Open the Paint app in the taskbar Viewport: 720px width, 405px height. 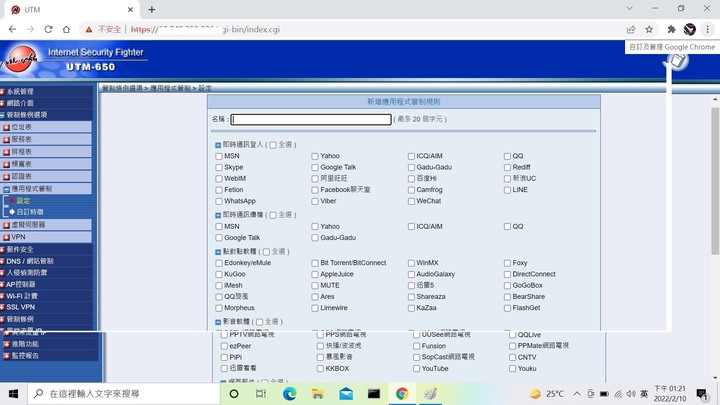(430, 394)
